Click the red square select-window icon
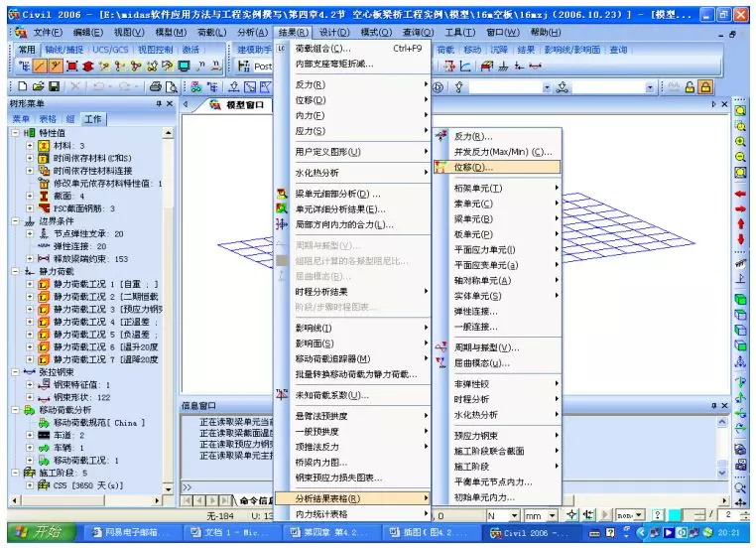 click(72, 67)
